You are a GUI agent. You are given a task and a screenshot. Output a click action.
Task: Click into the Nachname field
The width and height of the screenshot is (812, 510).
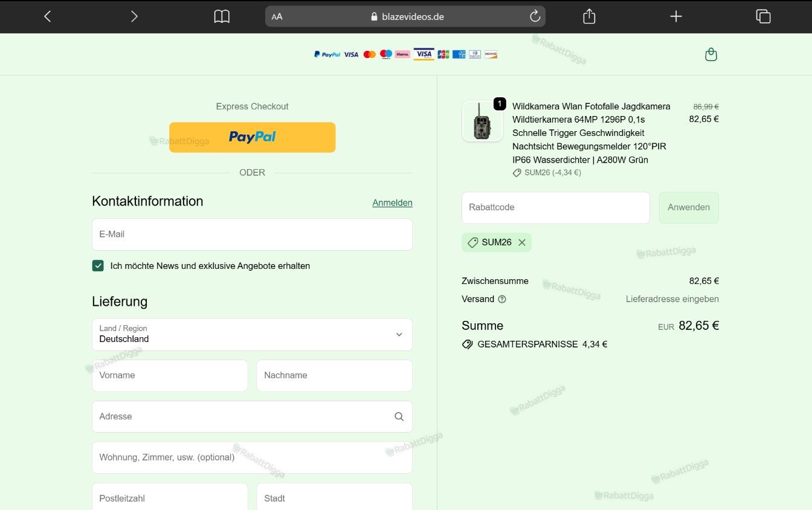click(x=334, y=375)
